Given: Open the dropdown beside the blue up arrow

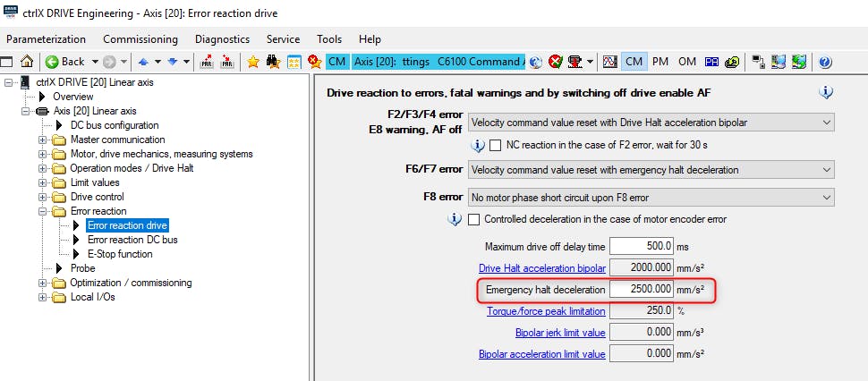Looking at the screenshot, I should [x=157, y=62].
